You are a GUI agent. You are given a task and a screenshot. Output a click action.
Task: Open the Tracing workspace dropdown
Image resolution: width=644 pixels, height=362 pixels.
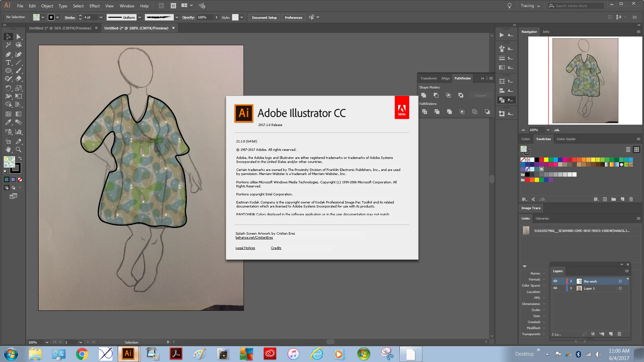tap(530, 6)
